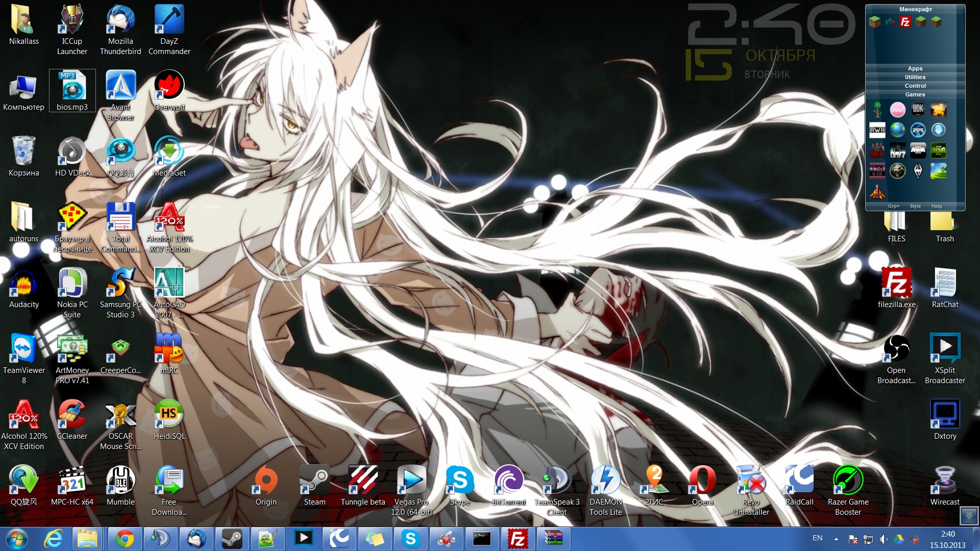Open the Total Commander desktop shortcut
The image size is (980, 551).
tap(120, 227)
